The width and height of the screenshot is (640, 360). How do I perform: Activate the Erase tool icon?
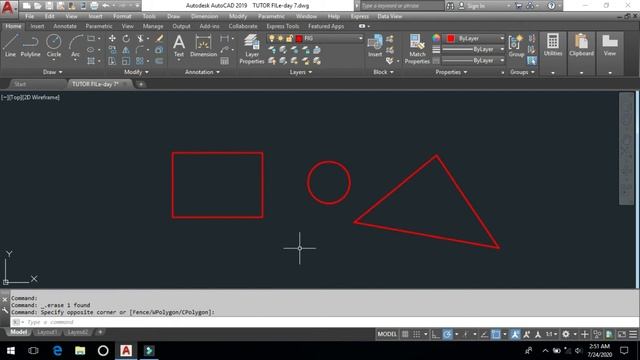click(159, 38)
